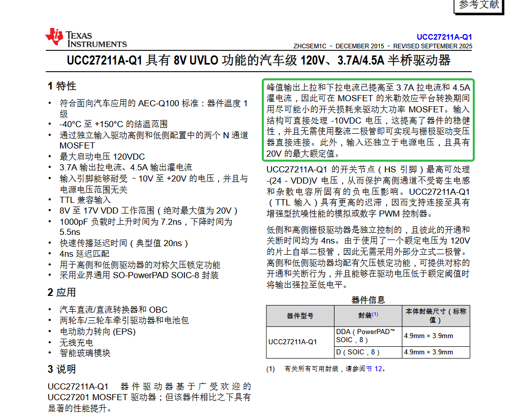Click the bullet '3.7A 输出拉电流、4.5A 输出灌电流'
Screen dimensions: 517x420
click(x=126, y=167)
